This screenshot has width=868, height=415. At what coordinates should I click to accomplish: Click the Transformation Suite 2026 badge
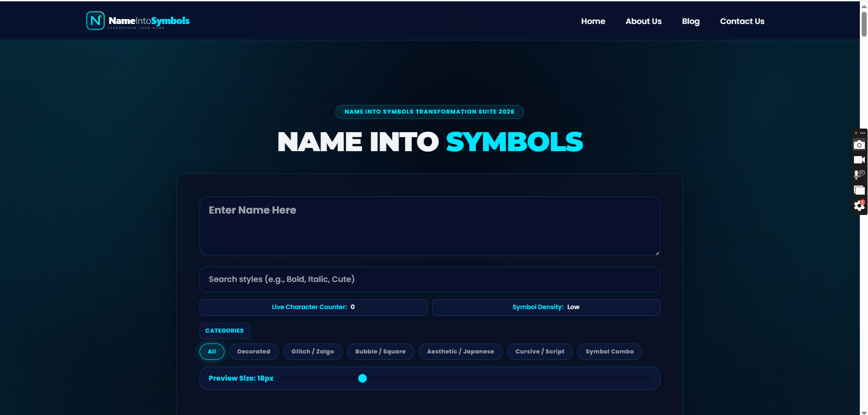coord(429,112)
